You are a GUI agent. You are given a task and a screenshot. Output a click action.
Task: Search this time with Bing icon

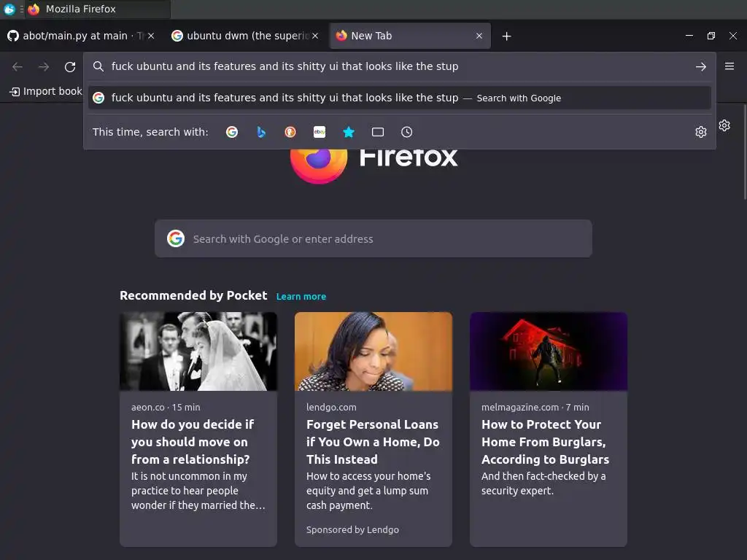[x=261, y=132]
